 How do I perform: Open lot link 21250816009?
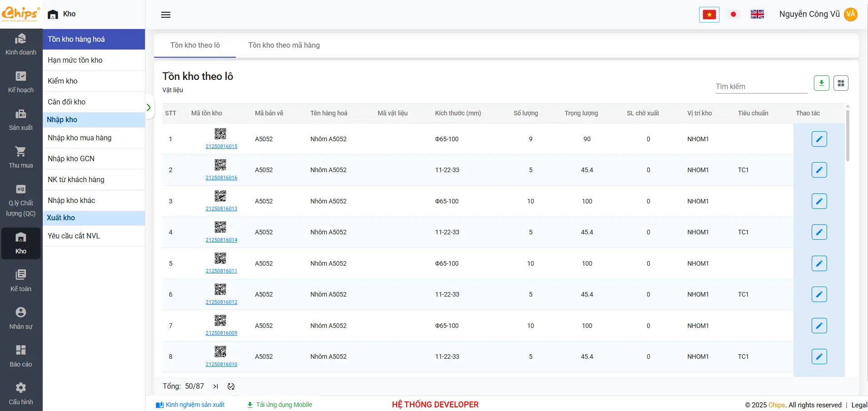click(x=221, y=333)
